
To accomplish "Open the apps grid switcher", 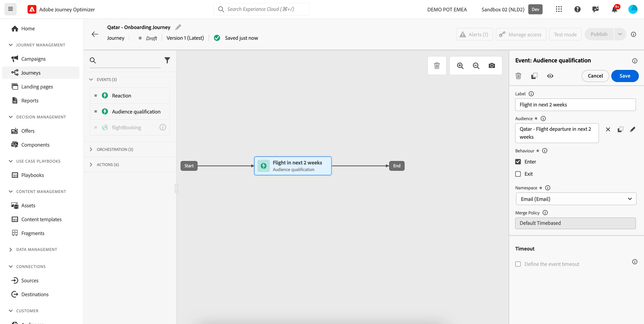I will click(x=559, y=9).
